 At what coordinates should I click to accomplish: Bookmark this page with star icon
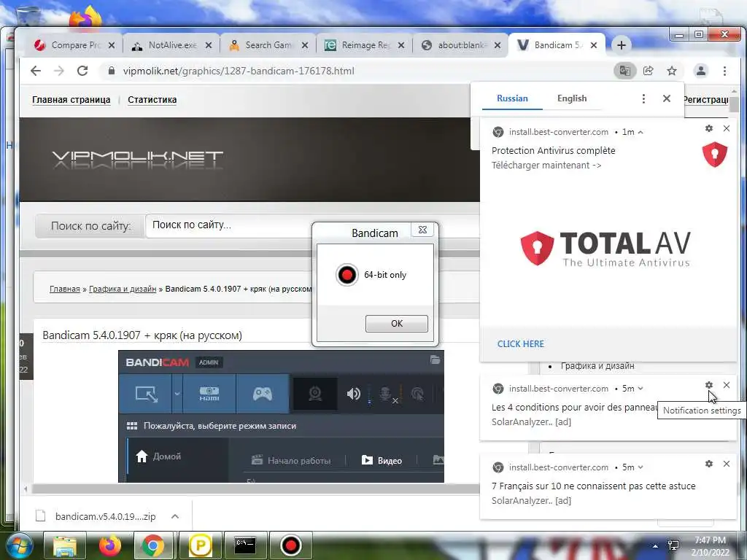[x=672, y=71]
